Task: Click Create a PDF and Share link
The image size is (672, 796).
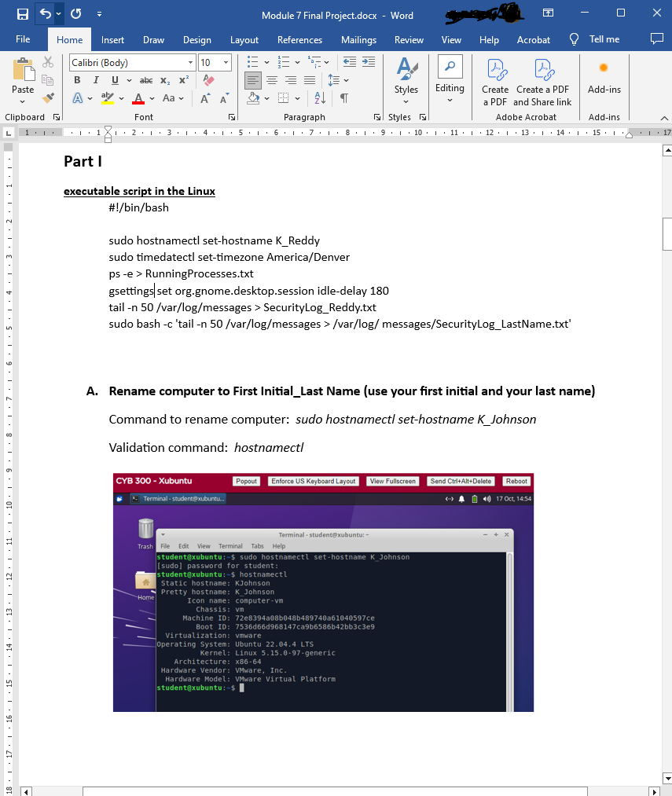Action: [542, 83]
